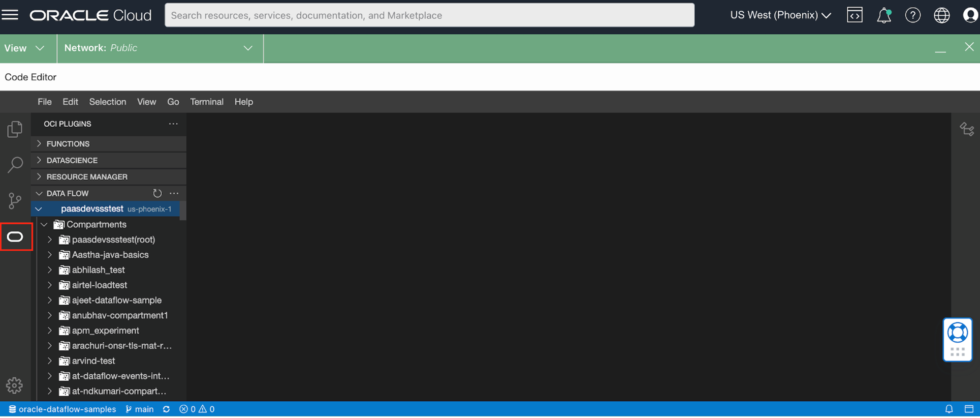
Task: Open the help question mark icon
Action: point(913,15)
